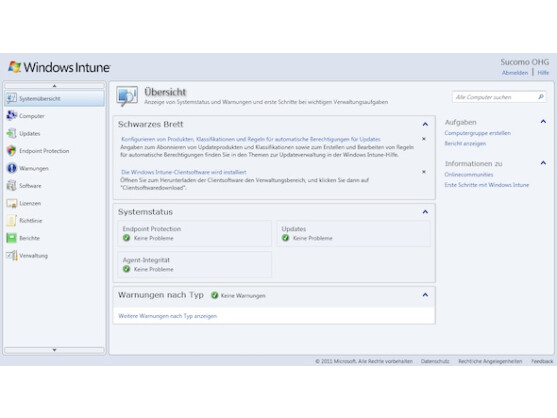Open Richtlinie in the sidebar

(x=54, y=221)
